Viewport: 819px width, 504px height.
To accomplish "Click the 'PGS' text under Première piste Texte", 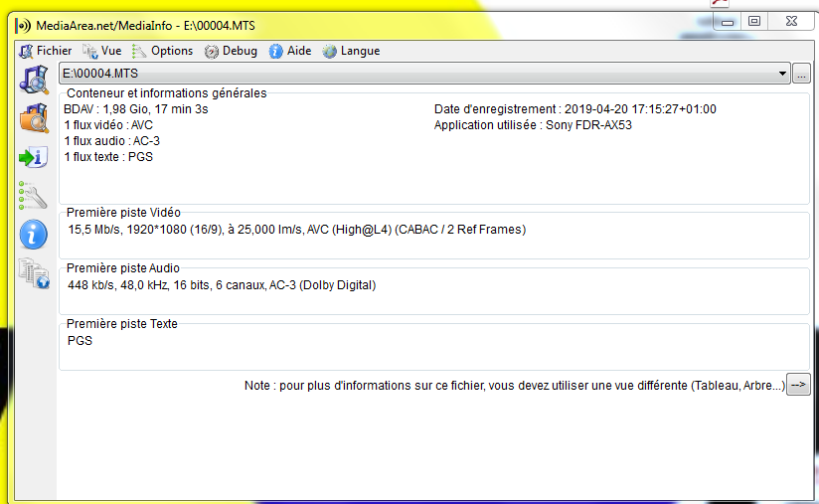I will tap(80, 341).
